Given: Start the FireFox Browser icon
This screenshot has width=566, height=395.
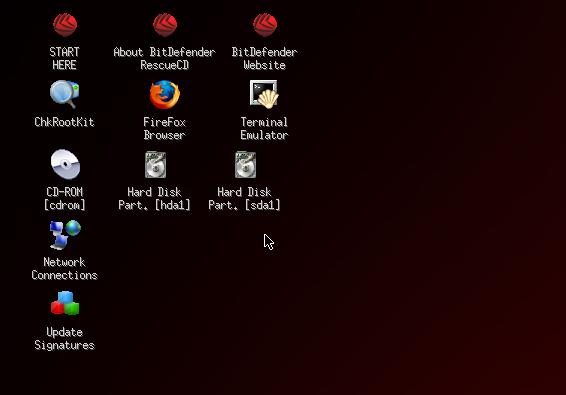Looking at the screenshot, I should (x=165, y=95).
